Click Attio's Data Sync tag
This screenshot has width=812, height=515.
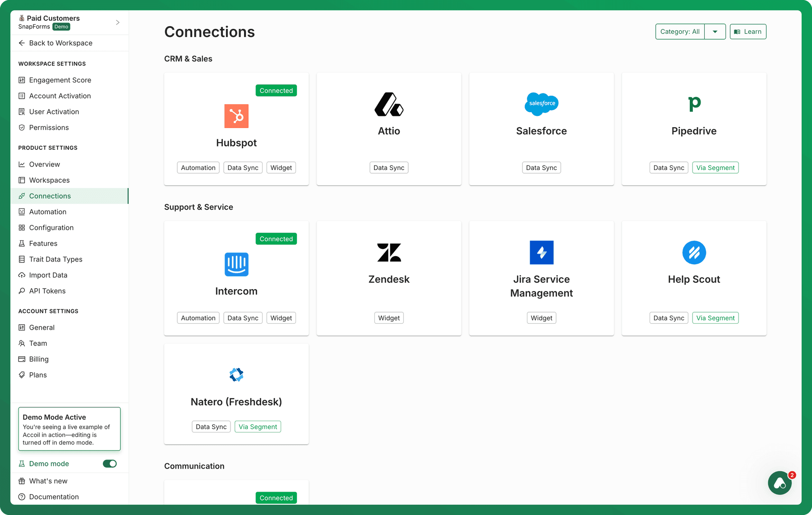click(x=389, y=168)
